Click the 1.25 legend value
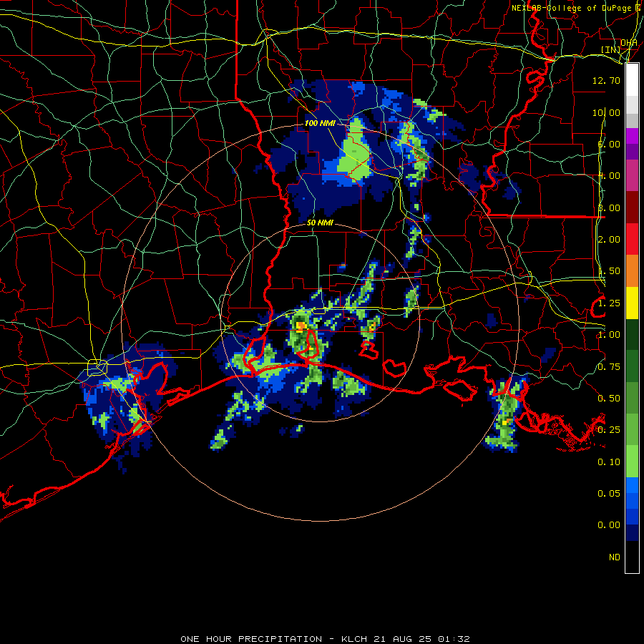Image resolution: width=644 pixels, height=644 pixels. [609, 303]
